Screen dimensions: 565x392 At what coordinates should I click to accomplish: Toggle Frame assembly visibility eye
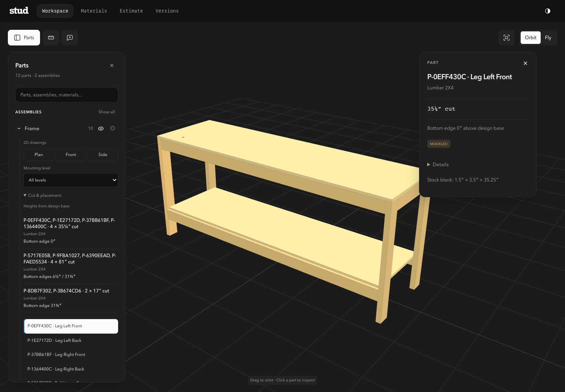coord(101,129)
